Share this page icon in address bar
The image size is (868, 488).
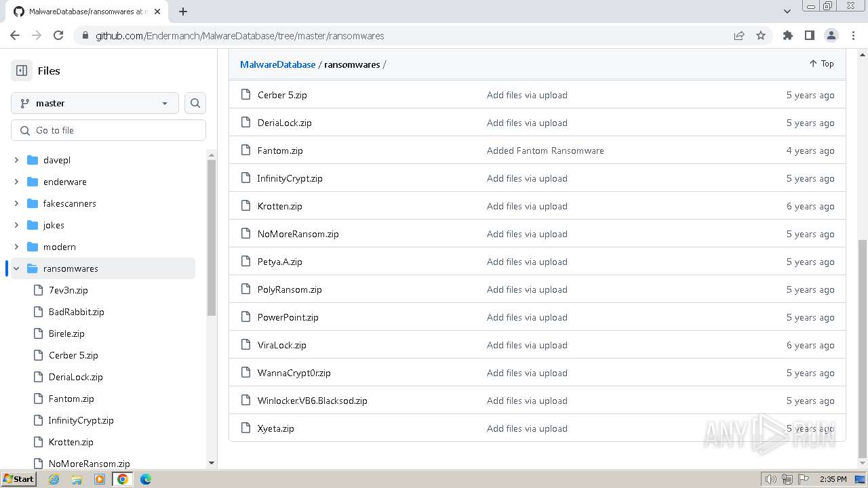tap(739, 35)
